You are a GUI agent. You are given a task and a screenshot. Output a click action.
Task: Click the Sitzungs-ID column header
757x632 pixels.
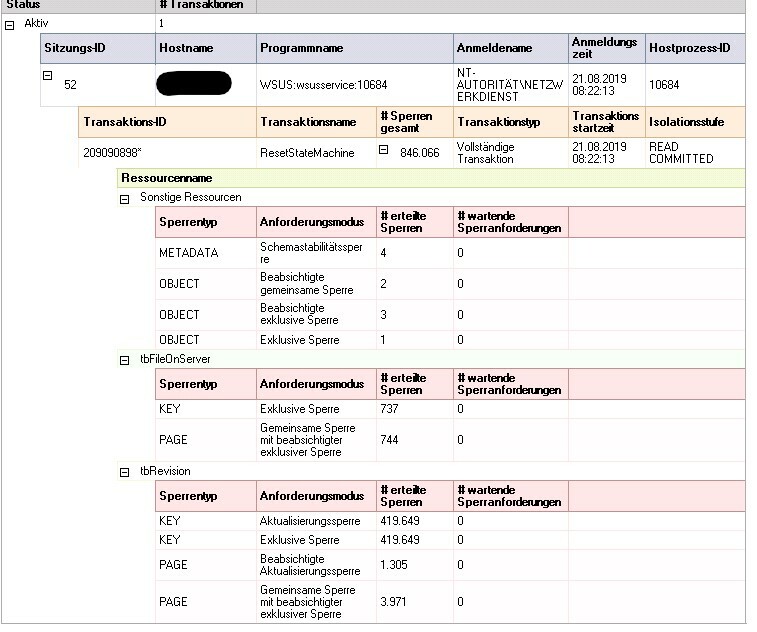(98, 48)
